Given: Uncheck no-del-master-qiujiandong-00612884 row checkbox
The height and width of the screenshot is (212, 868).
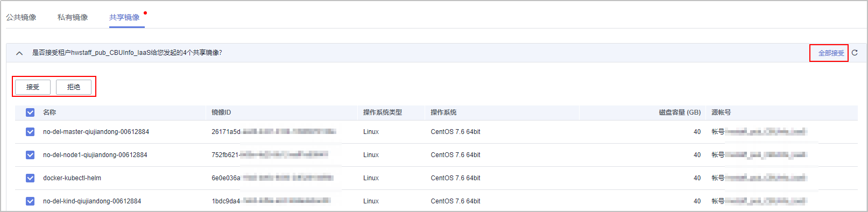Looking at the screenshot, I should coord(30,132).
